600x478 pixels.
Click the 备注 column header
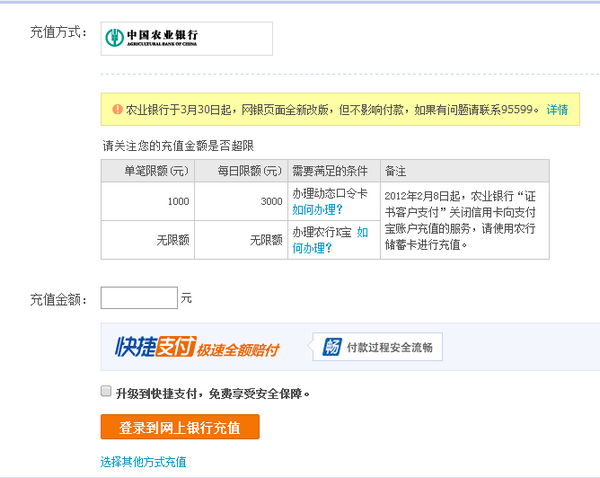(396, 171)
